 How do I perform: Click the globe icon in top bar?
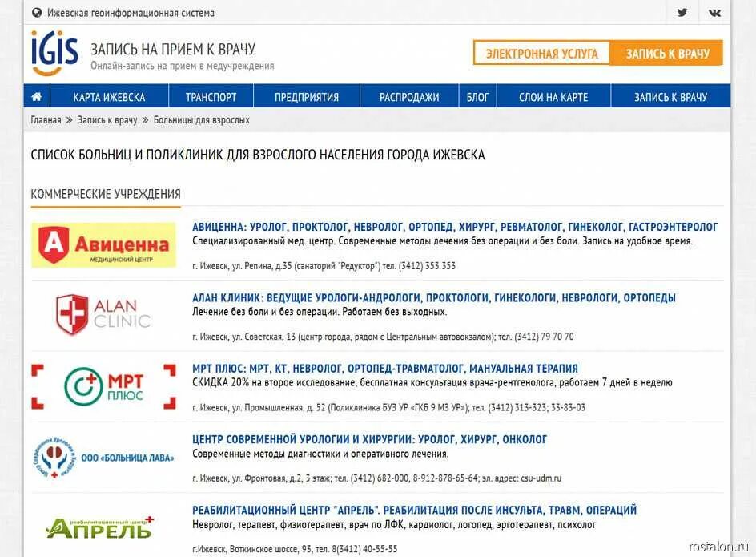coord(37,13)
